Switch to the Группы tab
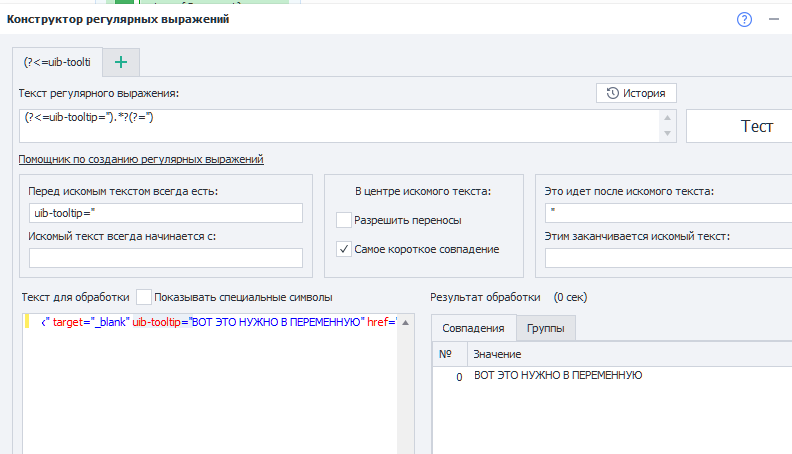 546,329
